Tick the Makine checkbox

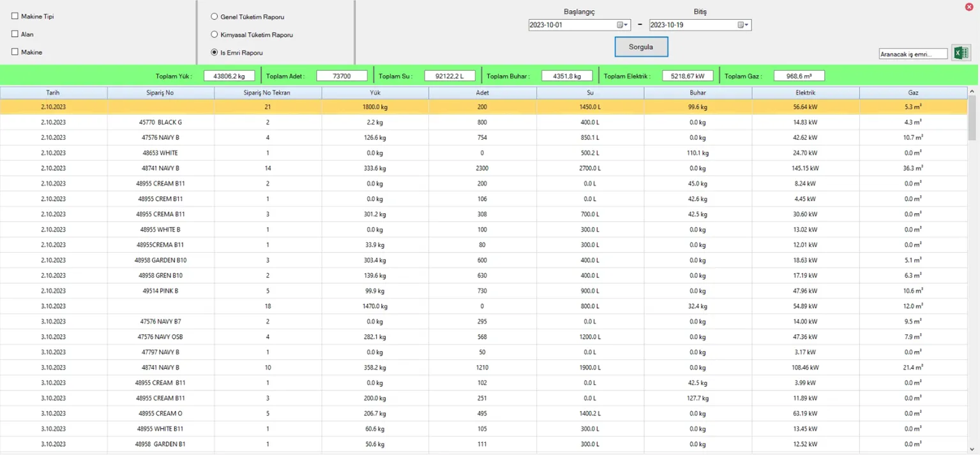click(x=15, y=52)
